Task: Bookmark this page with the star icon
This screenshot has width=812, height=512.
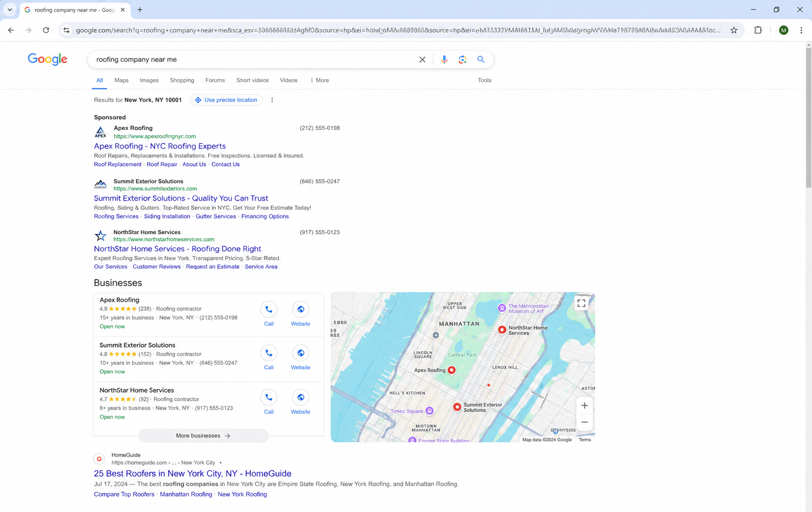Action: 734,30
